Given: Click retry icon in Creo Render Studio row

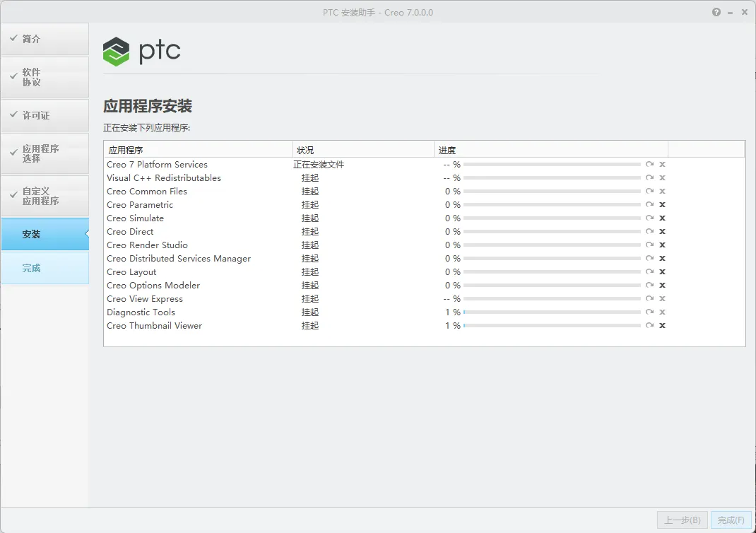Looking at the screenshot, I should (x=649, y=245).
